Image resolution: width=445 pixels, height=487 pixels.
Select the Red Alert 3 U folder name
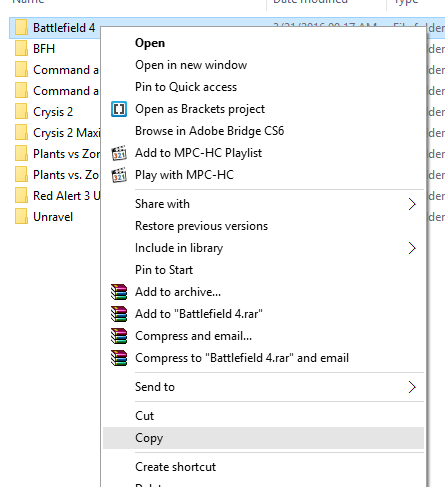click(x=66, y=196)
